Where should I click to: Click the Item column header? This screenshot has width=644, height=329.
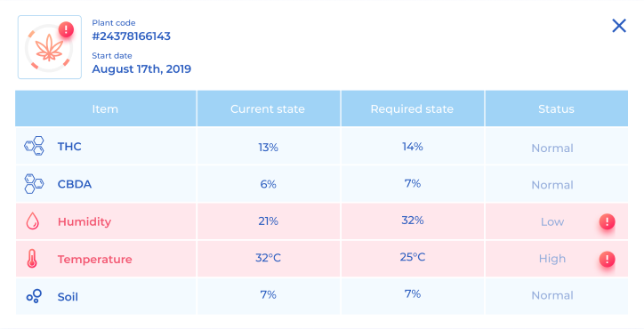point(106,108)
